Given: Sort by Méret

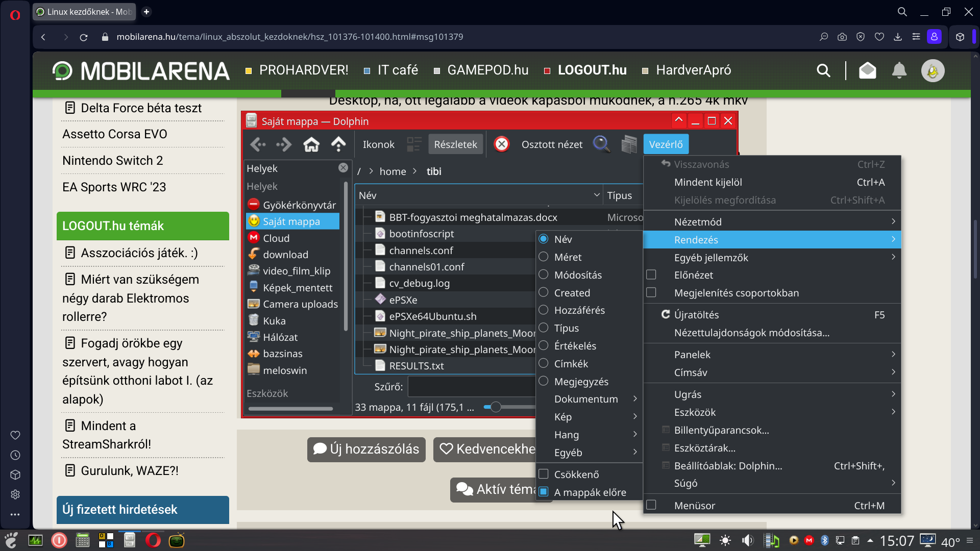Looking at the screenshot, I should [x=589, y=257].
